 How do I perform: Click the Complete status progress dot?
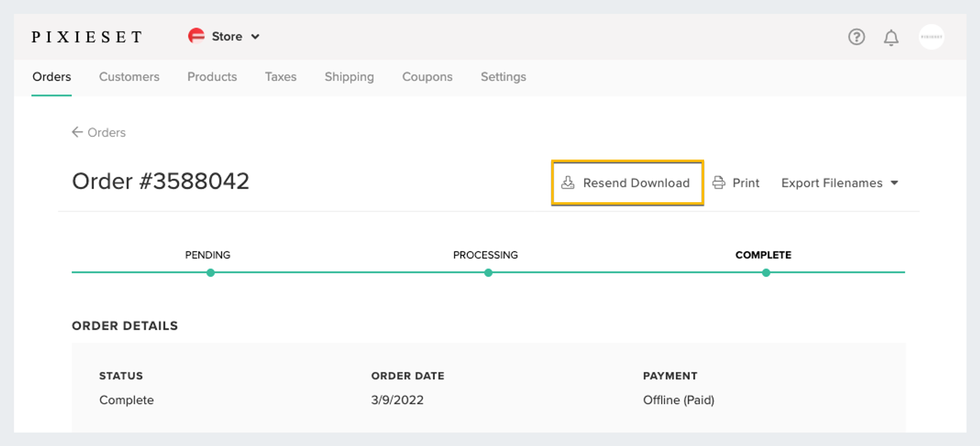point(766,273)
